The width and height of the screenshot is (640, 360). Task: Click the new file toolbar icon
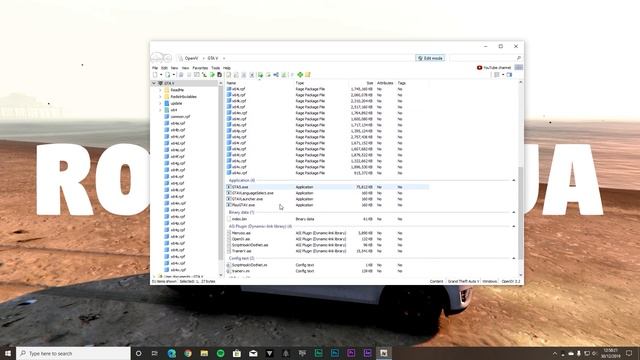155,75
